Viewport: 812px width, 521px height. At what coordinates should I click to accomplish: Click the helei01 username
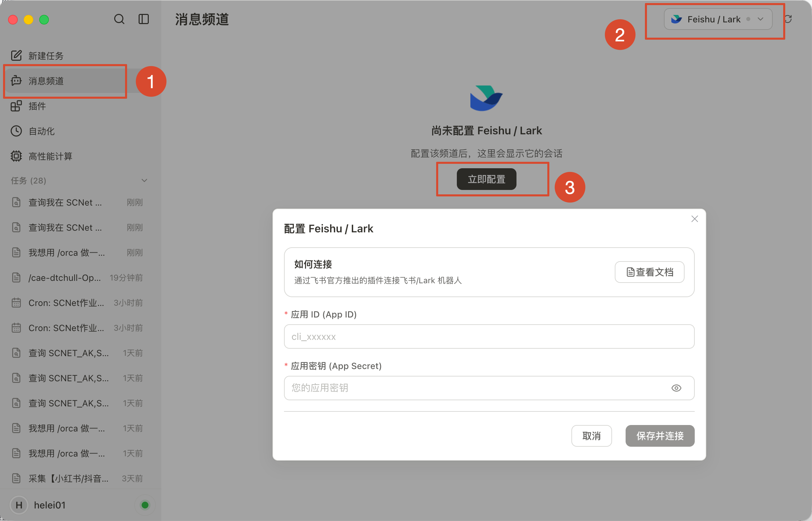(49, 505)
